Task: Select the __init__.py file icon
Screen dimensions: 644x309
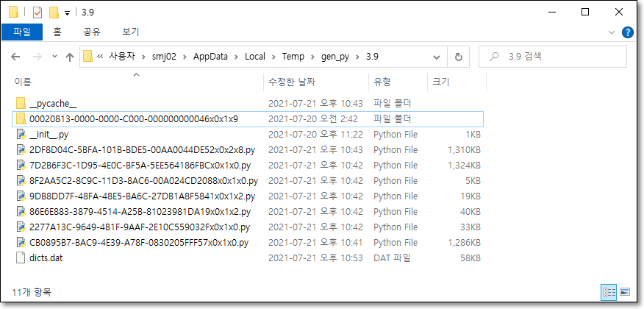Action: coord(21,135)
